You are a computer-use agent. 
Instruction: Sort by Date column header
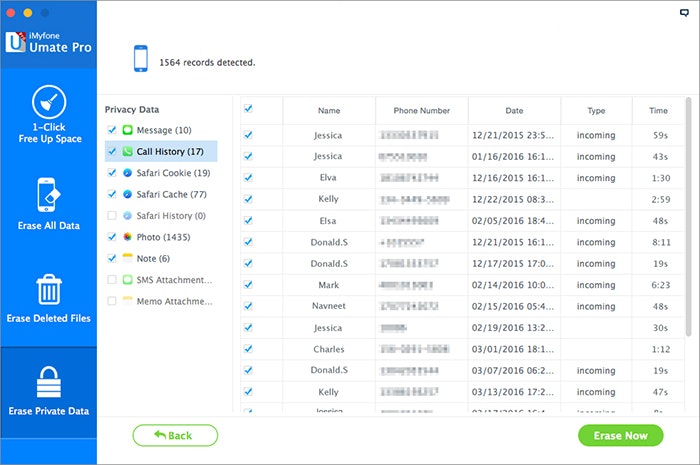(514, 111)
